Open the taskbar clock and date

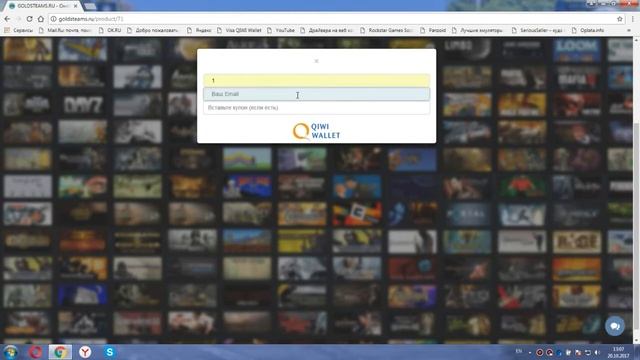click(x=618, y=352)
